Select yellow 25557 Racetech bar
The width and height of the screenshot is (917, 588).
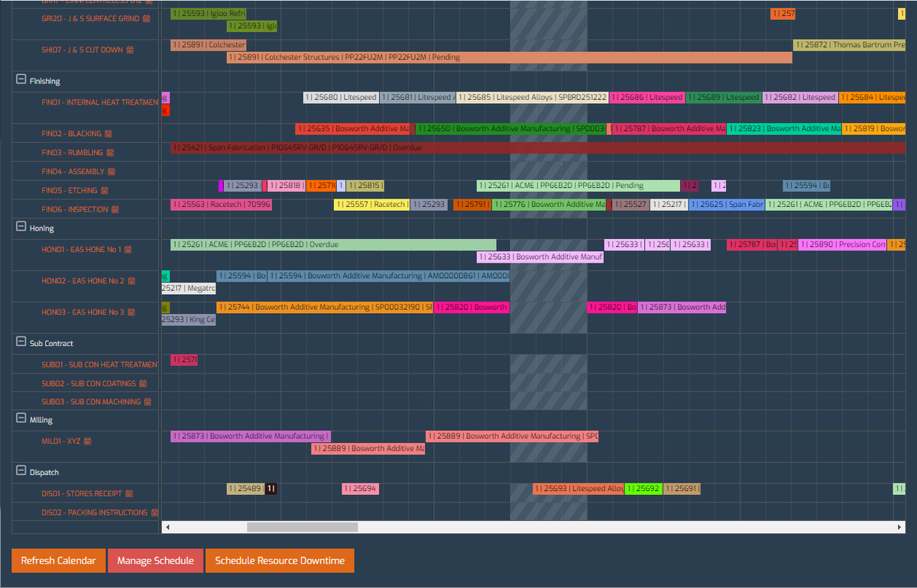[371, 205]
